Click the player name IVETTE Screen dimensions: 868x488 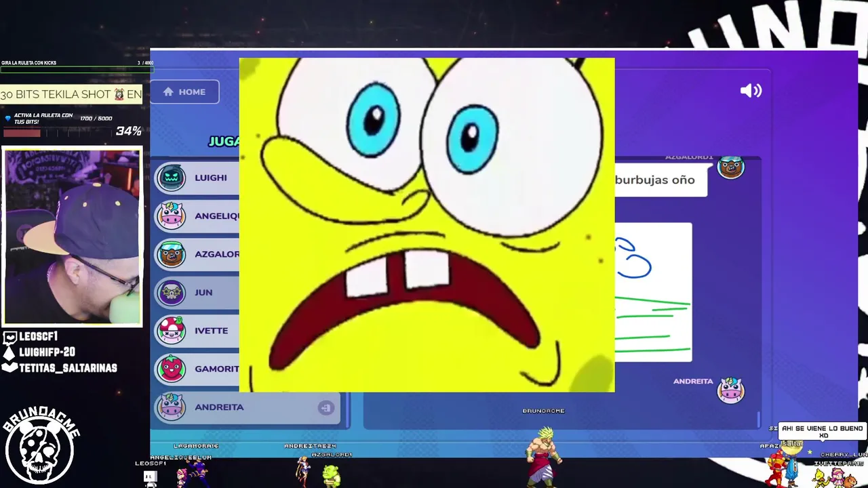(212, 331)
